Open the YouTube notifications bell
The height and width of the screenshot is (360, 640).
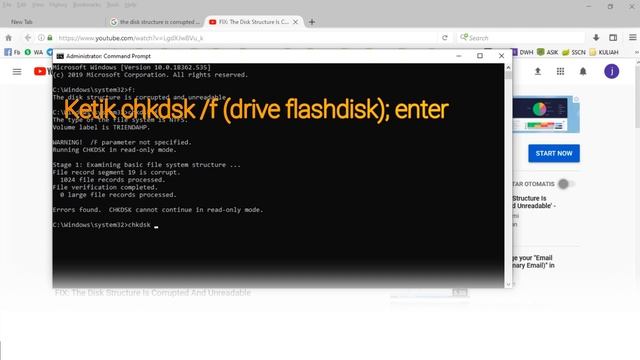click(583, 71)
